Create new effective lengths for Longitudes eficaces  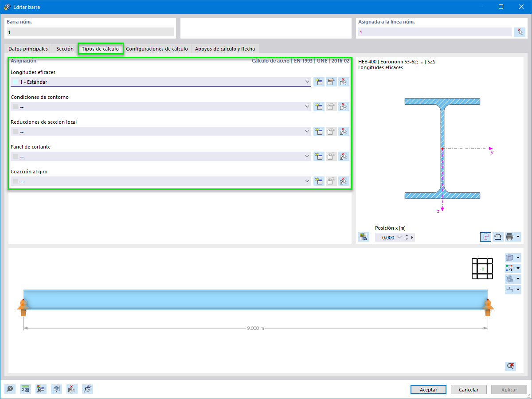click(x=318, y=82)
